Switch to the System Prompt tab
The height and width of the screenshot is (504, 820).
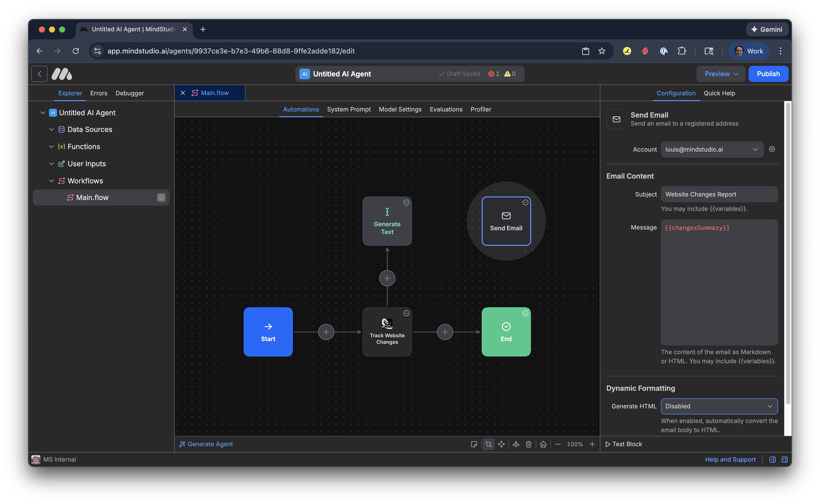point(349,109)
